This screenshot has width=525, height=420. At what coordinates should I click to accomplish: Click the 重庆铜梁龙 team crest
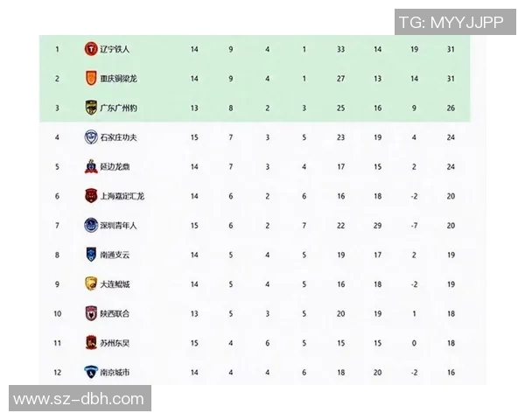(90, 79)
